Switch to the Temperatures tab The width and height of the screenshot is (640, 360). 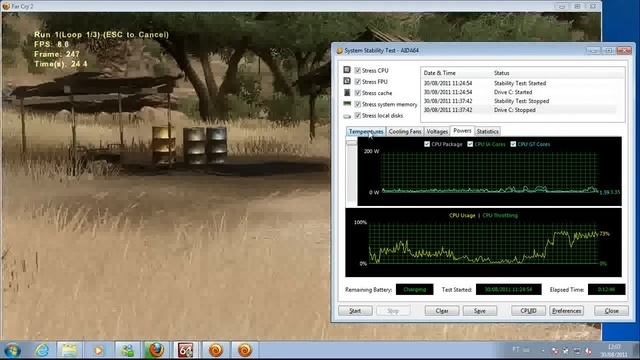coord(366,131)
